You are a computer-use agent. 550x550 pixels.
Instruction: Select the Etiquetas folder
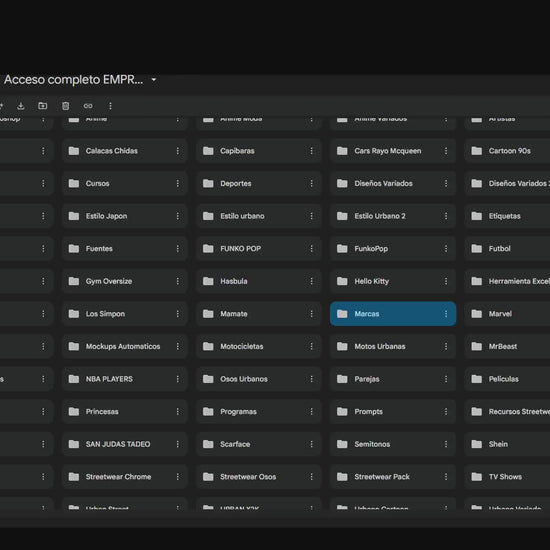507,216
